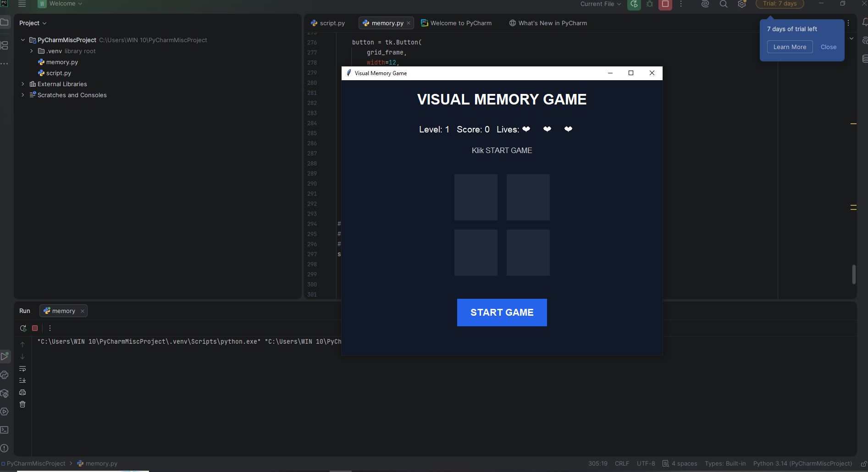
Task: Open the editor tabs options menu
Action: click(848, 23)
